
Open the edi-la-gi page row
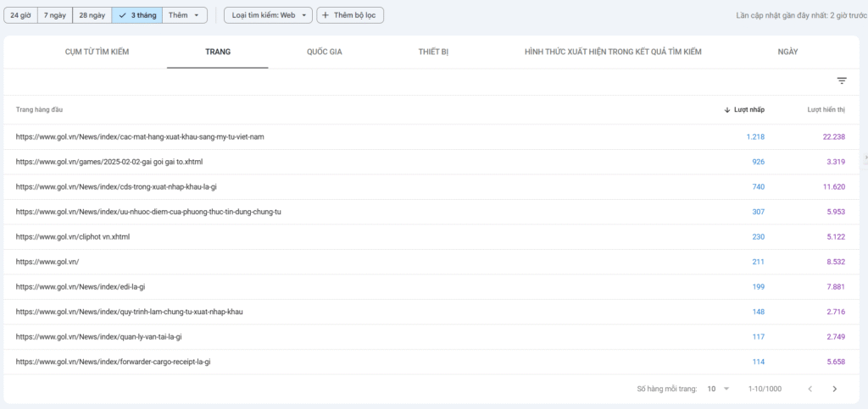click(x=81, y=287)
